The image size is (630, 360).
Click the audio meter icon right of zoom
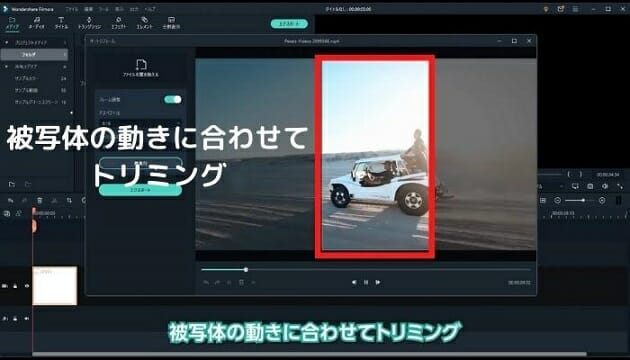click(x=619, y=200)
